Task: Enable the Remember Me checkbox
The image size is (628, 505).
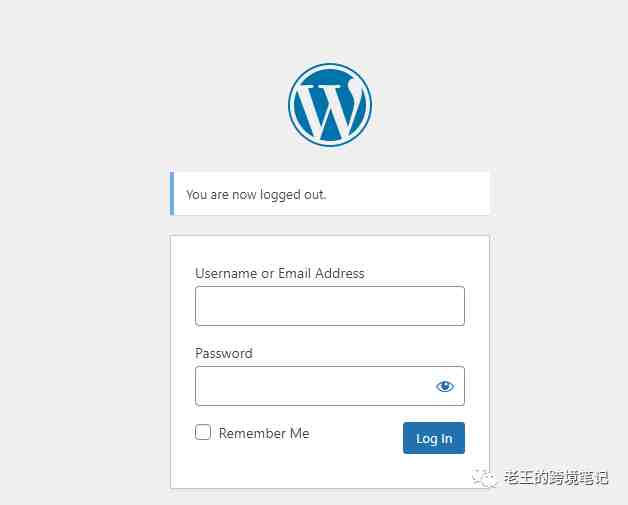Action: [x=203, y=432]
